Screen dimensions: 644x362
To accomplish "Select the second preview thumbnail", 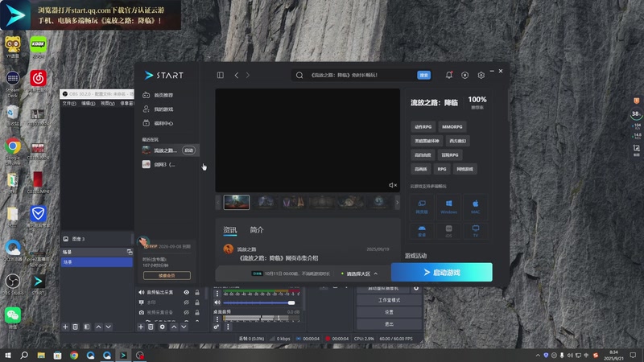I will pos(266,202).
